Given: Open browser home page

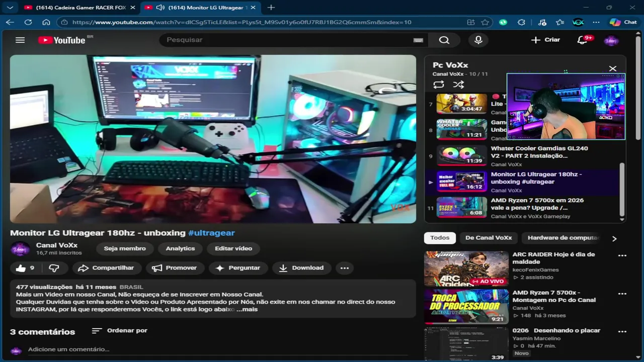Looking at the screenshot, I should 46,22.
